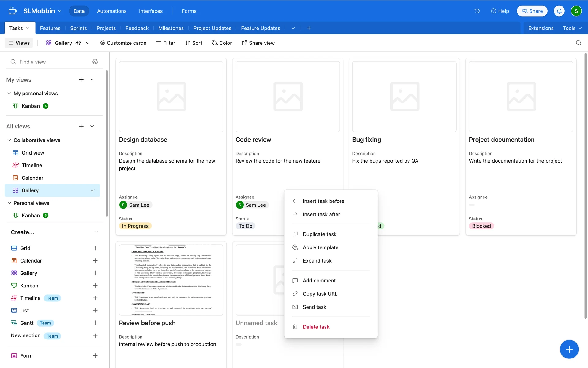Click the Share button
The width and height of the screenshot is (588, 368).
point(532,11)
